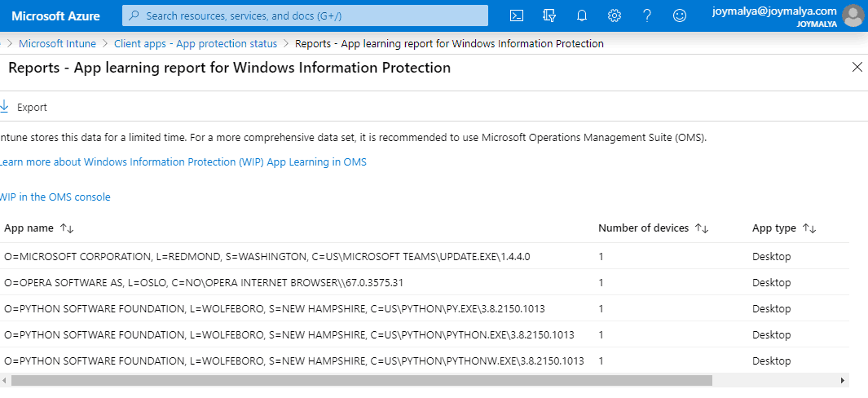Click the Export download icon
The height and width of the screenshot is (398, 868).
point(4,107)
